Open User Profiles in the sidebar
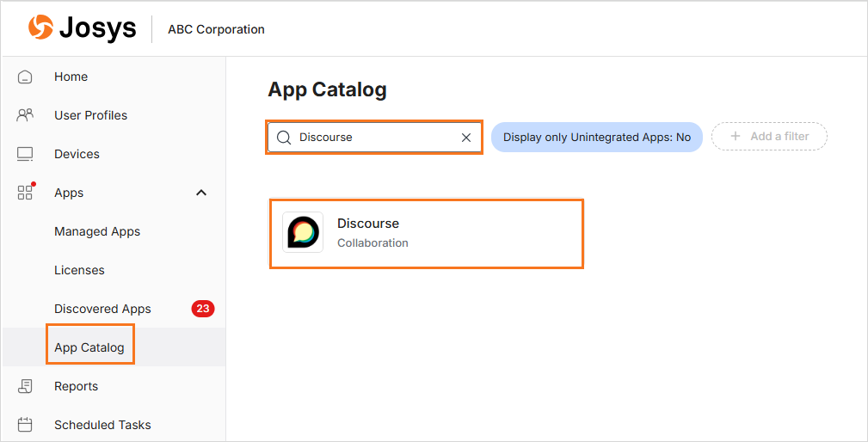868x442 pixels. pyautogui.click(x=91, y=115)
